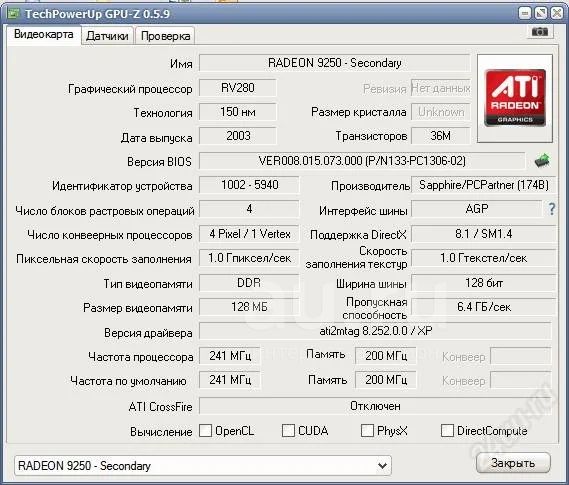The image size is (569, 485).
Task: Toggle the CUDA checkbox
Action: click(288, 431)
